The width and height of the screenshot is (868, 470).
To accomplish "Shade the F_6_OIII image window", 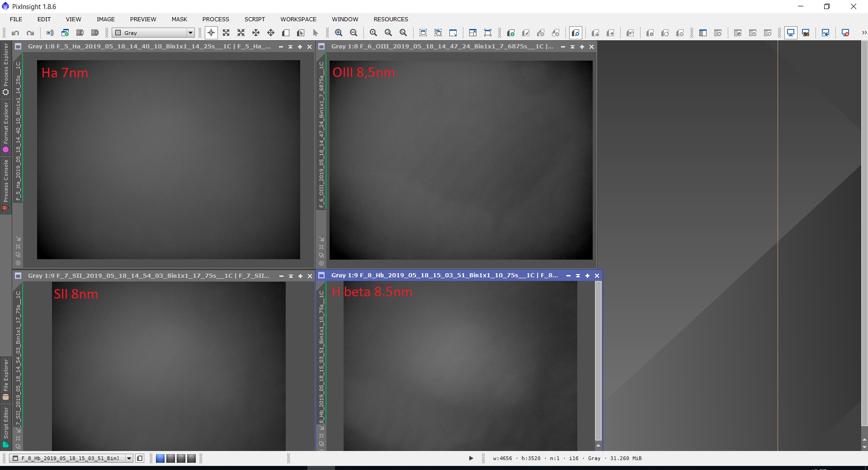I will click(572, 47).
